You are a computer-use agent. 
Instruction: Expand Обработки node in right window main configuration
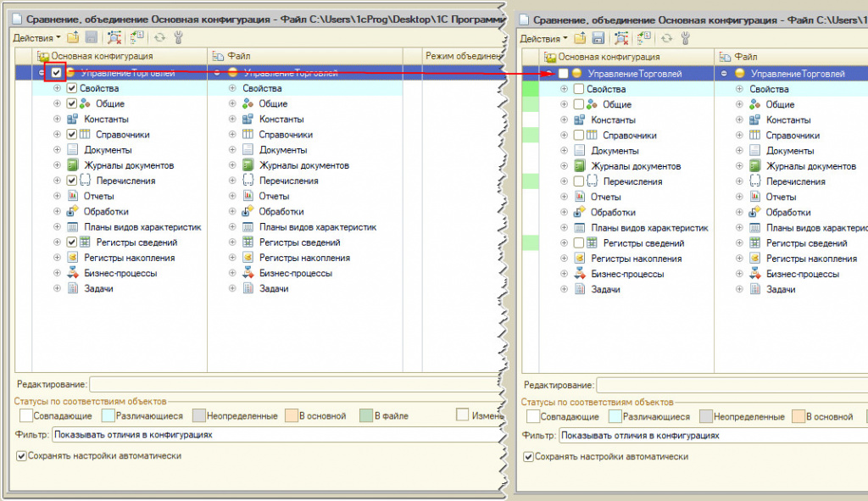coord(564,212)
